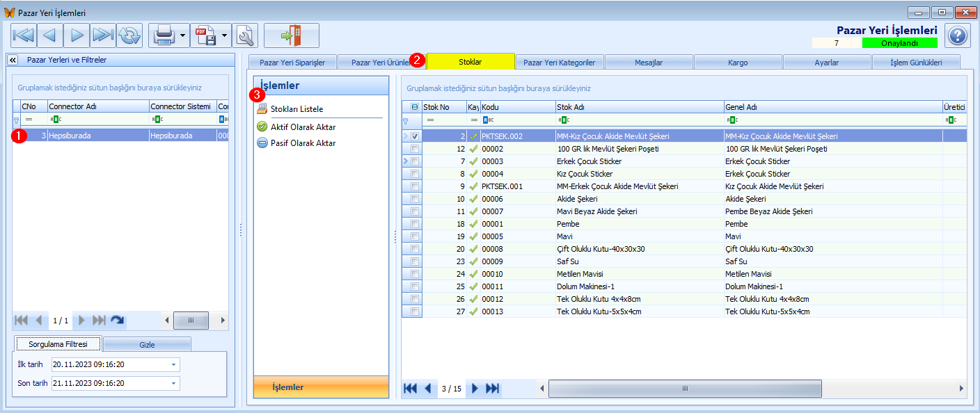Open the Mesajlar tab

pyautogui.click(x=649, y=63)
